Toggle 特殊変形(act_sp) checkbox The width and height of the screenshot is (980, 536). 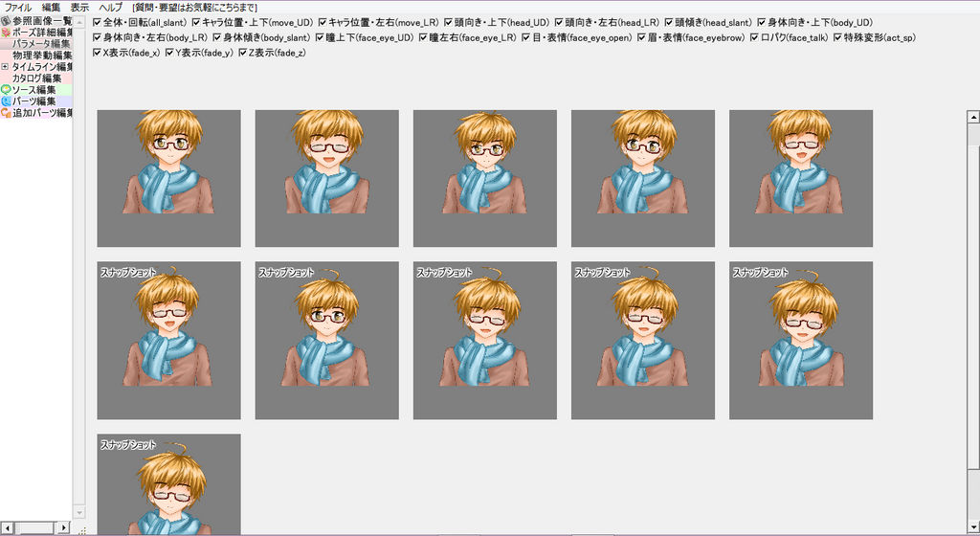click(x=837, y=37)
